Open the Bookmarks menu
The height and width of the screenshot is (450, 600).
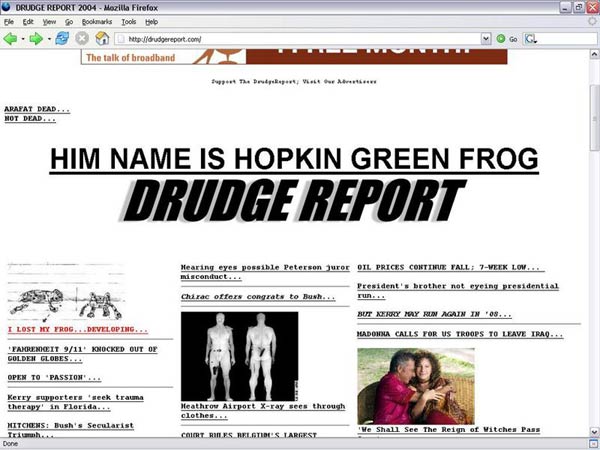pos(97,22)
